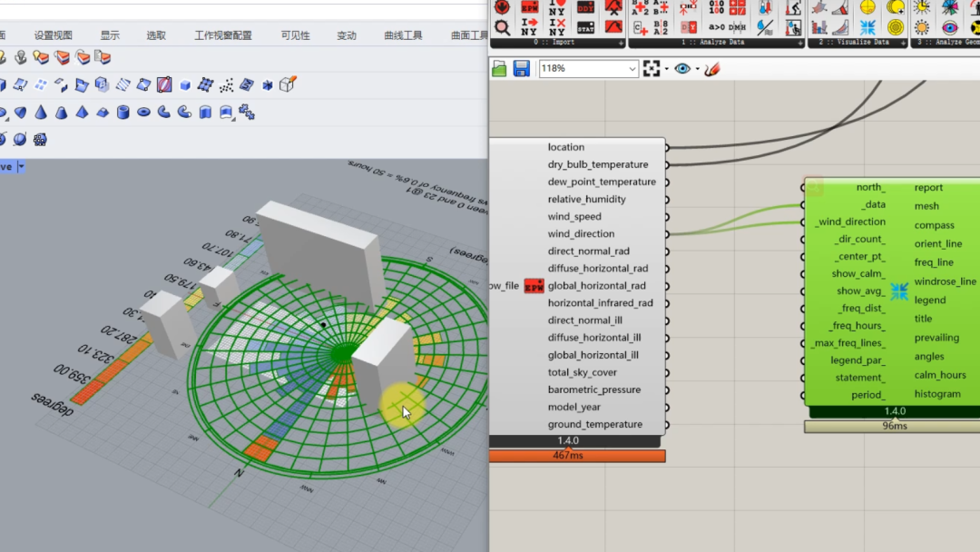Click the a>0 conditional statement icon
This screenshot has height=552, width=980.
click(x=716, y=27)
